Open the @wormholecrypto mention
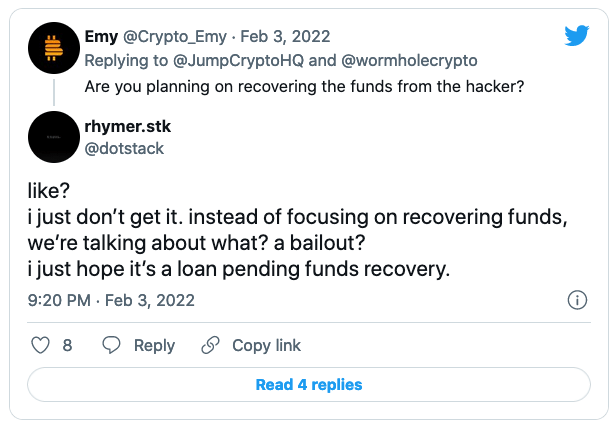Viewport: 616px width, 427px height. [x=409, y=61]
